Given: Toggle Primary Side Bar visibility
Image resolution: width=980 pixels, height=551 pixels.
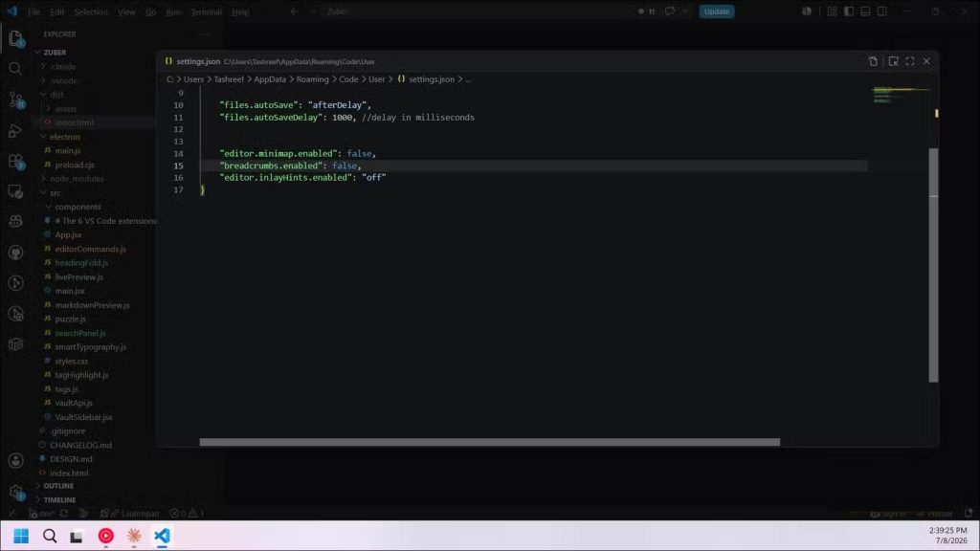Looking at the screenshot, I should tap(849, 11).
